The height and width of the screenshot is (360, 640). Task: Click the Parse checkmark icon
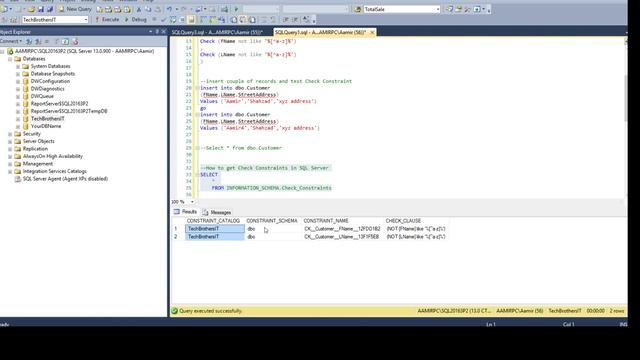[x=163, y=19]
